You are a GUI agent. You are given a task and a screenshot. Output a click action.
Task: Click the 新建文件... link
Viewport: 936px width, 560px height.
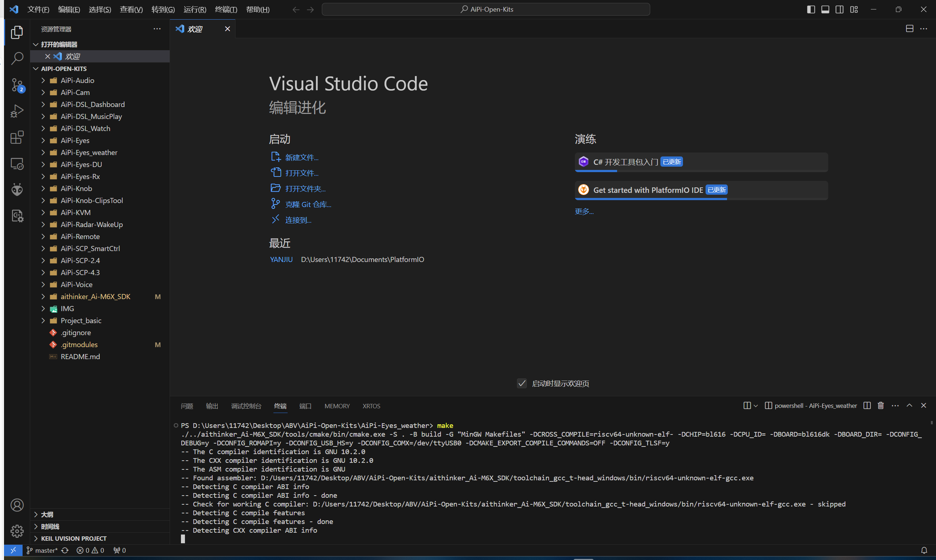[302, 157]
